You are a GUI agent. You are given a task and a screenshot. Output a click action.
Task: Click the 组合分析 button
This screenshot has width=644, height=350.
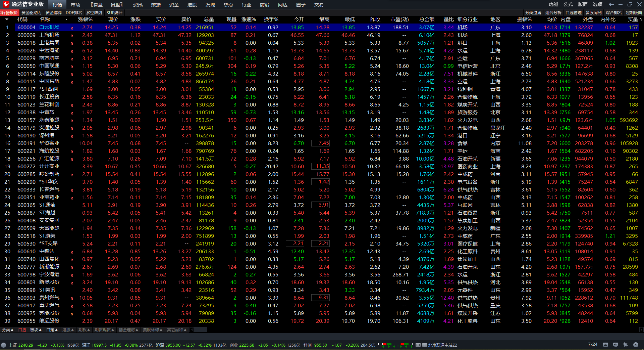(553, 13)
